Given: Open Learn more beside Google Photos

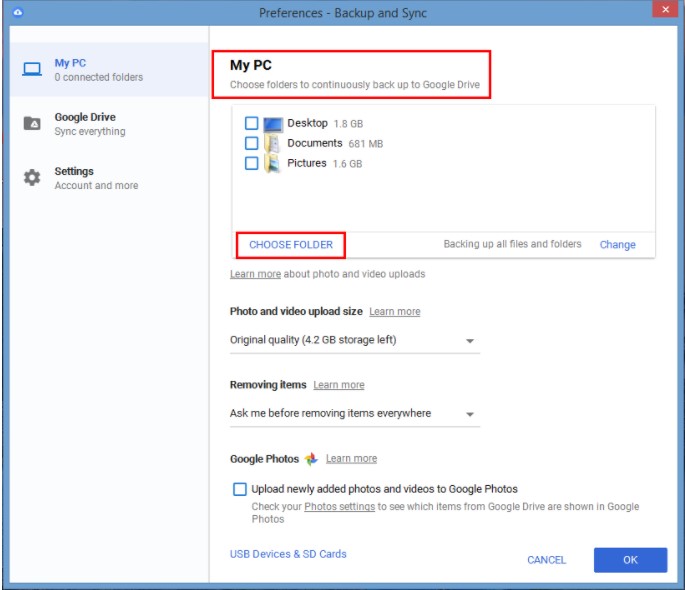Looking at the screenshot, I should (352, 459).
